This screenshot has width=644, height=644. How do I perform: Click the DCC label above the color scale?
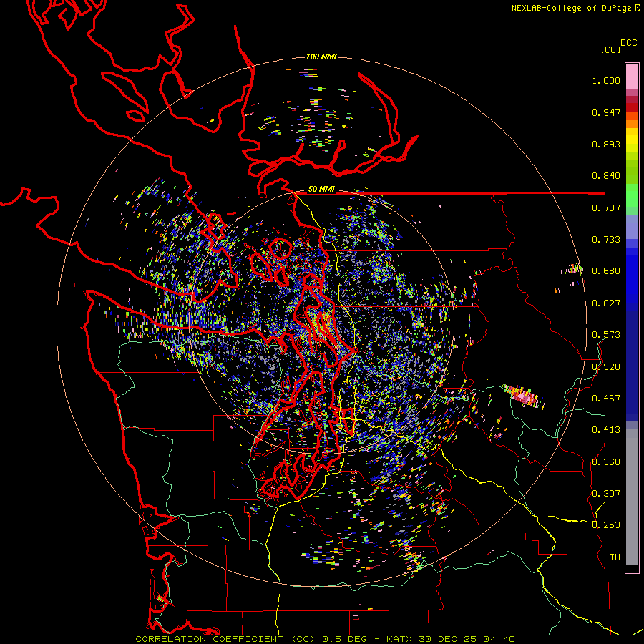[629, 43]
